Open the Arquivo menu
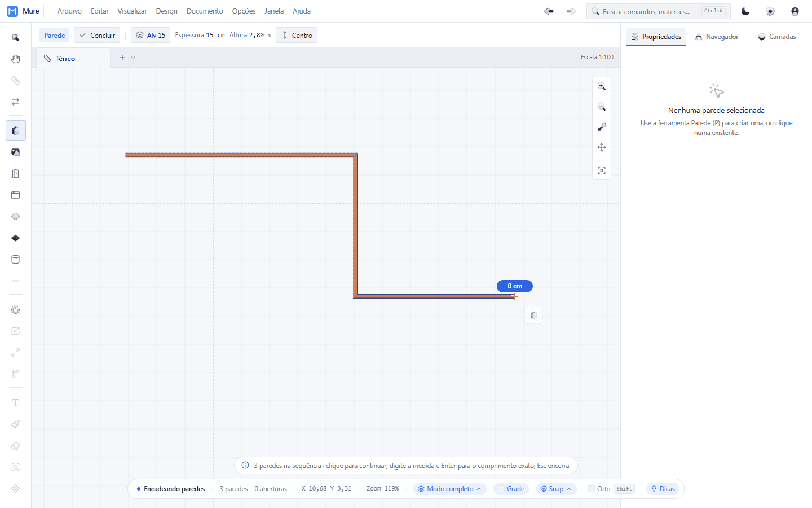This screenshot has width=812, height=508. [x=69, y=11]
